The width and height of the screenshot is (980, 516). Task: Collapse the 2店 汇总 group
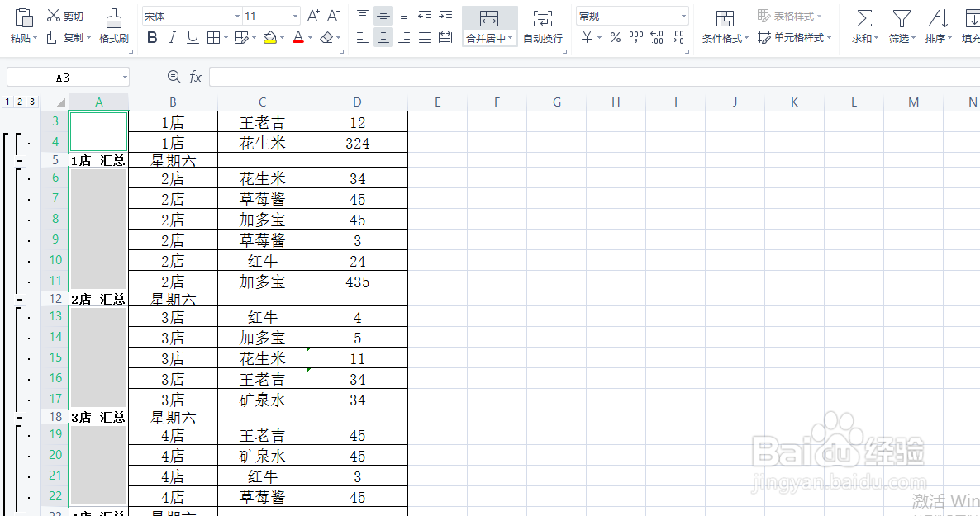(x=20, y=300)
